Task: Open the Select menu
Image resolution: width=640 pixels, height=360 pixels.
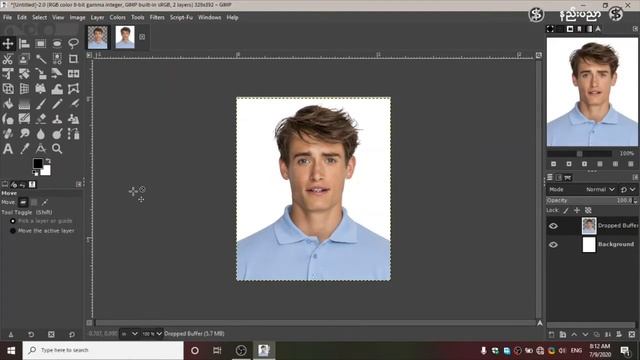Action: 39,18
